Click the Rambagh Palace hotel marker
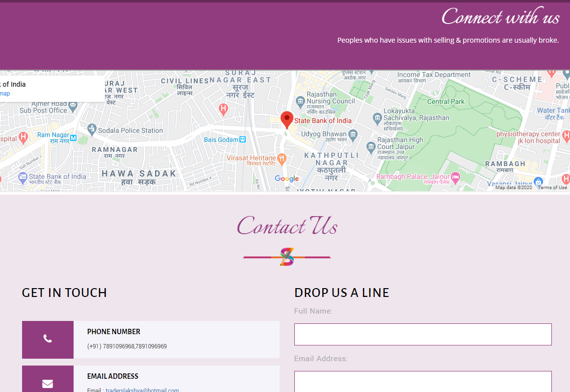Image resolution: width=570 pixels, height=392 pixels. pyautogui.click(x=456, y=176)
